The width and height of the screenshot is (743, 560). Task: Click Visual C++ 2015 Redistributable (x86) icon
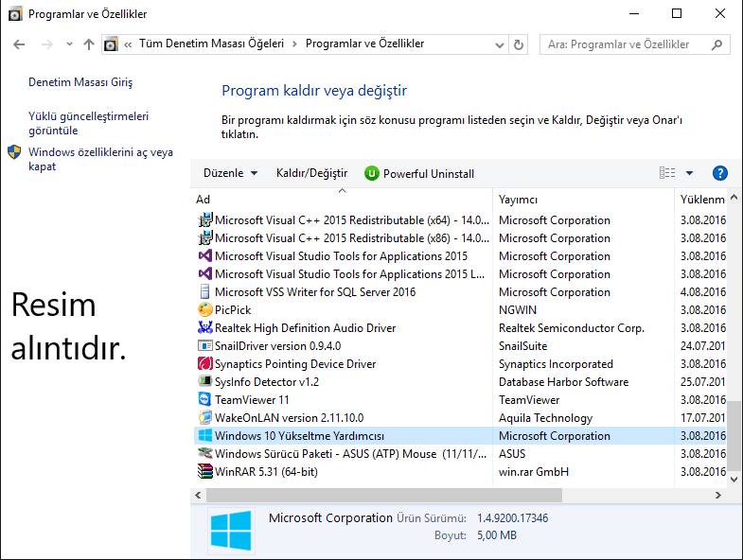pos(204,237)
